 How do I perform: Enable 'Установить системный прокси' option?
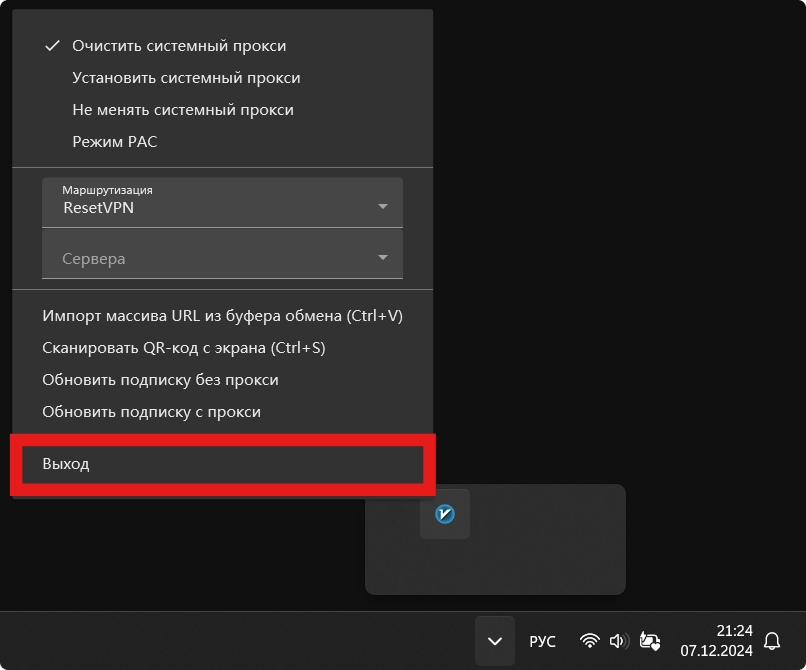point(186,78)
